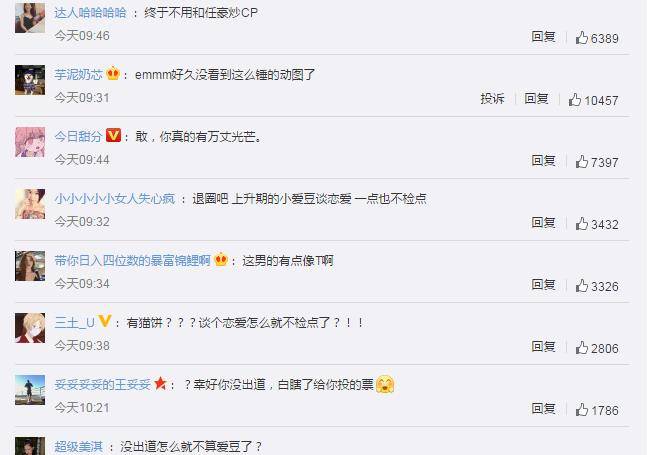The width and height of the screenshot is (647, 455).
Task: Click the crown badge beside 芋泥奶芯
Action: pyautogui.click(x=113, y=73)
